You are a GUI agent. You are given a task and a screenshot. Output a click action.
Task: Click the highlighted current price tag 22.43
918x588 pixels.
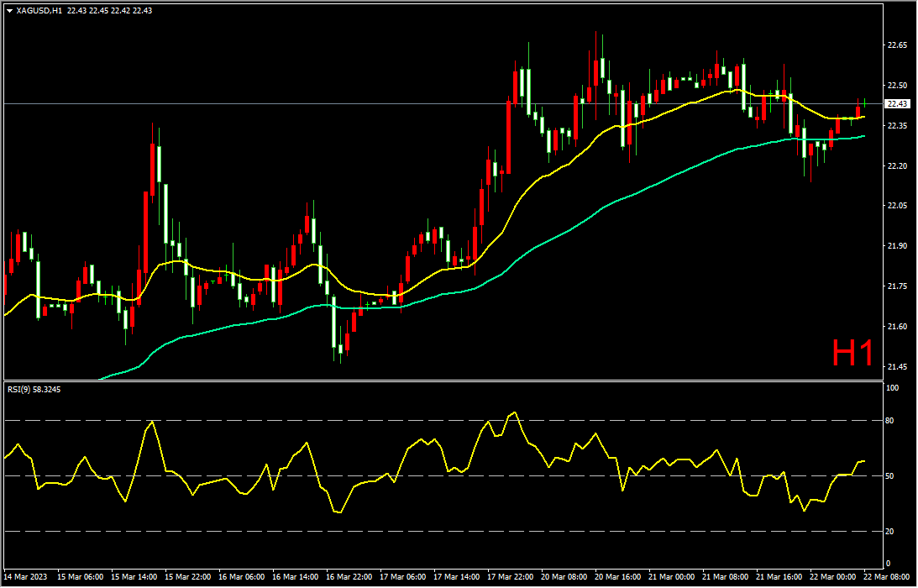898,103
